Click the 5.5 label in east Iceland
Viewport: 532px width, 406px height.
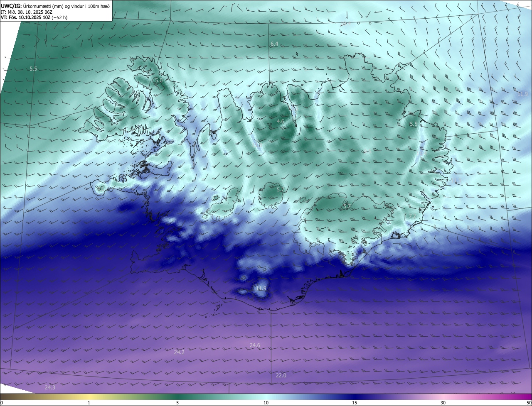414,124
